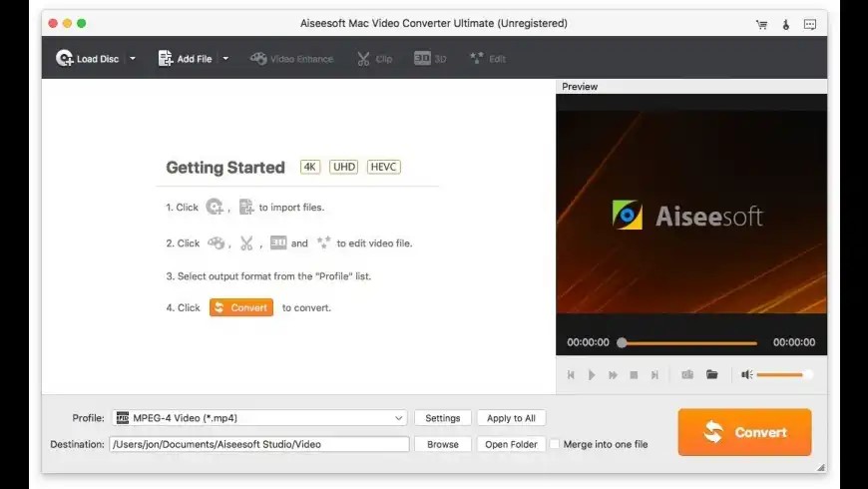The image size is (868, 489).
Task: Click the Aiseesoft logo in preview
Action: tap(687, 216)
